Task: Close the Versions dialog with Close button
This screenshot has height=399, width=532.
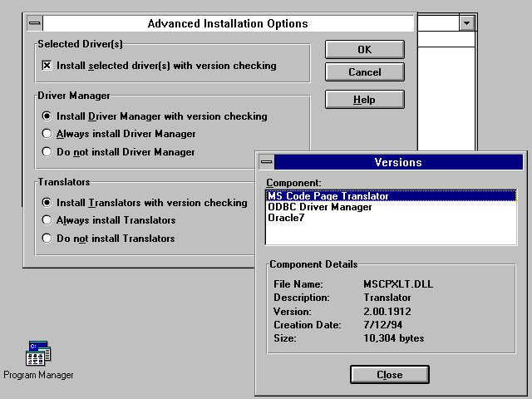Action: click(389, 375)
